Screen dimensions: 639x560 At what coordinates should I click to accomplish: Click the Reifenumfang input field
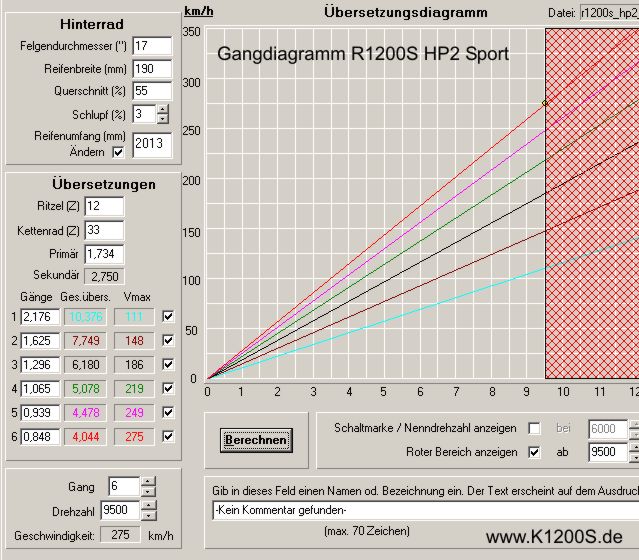coord(152,144)
